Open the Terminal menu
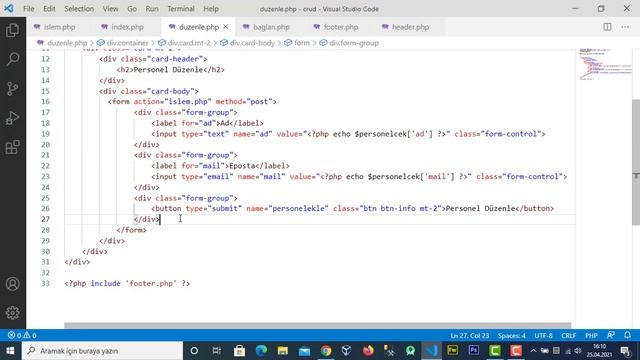The image size is (640, 360). point(181,9)
